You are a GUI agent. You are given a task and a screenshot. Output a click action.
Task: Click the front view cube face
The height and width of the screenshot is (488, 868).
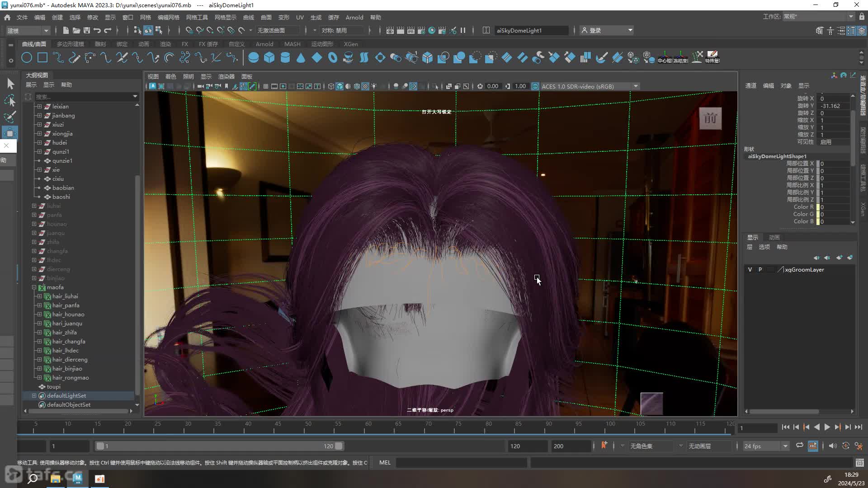click(x=710, y=118)
